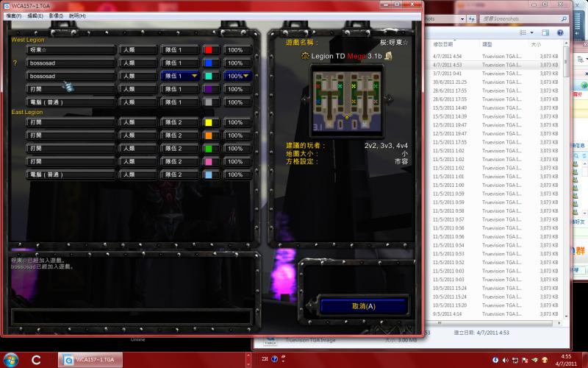Screen dimensions: 588x368
Task: Click the volume speaker tray icon
Action: click(505, 361)
